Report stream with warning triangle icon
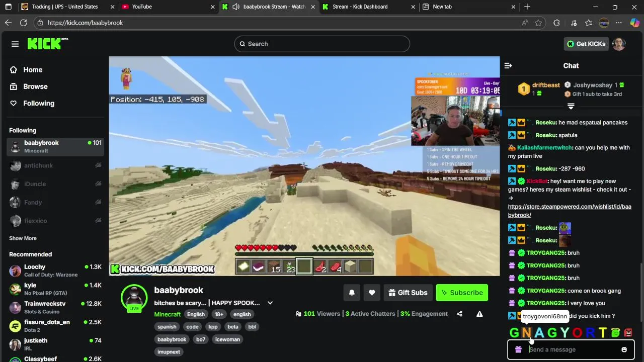The height and width of the screenshot is (362, 644). pyautogui.click(x=479, y=314)
